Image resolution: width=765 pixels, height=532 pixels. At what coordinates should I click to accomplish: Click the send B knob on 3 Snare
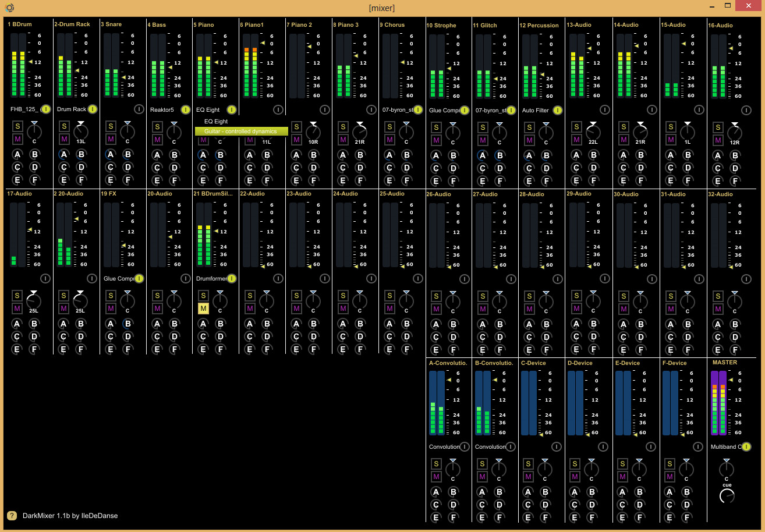pos(127,154)
